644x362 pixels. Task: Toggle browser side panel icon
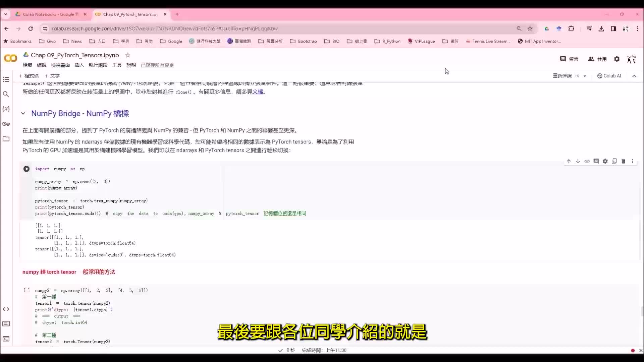[x=613, y=28]
